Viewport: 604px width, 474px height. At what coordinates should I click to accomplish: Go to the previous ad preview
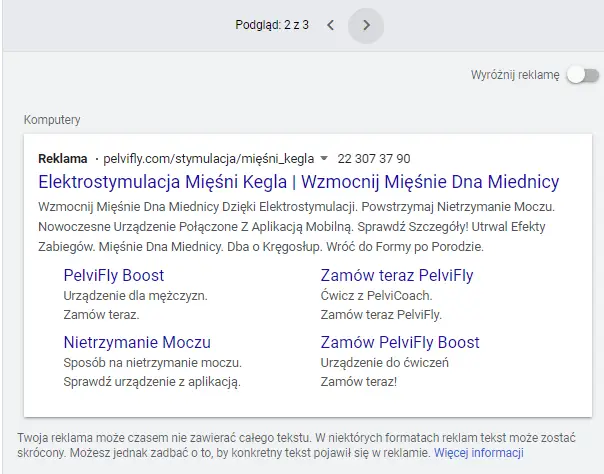pos(330,25)
